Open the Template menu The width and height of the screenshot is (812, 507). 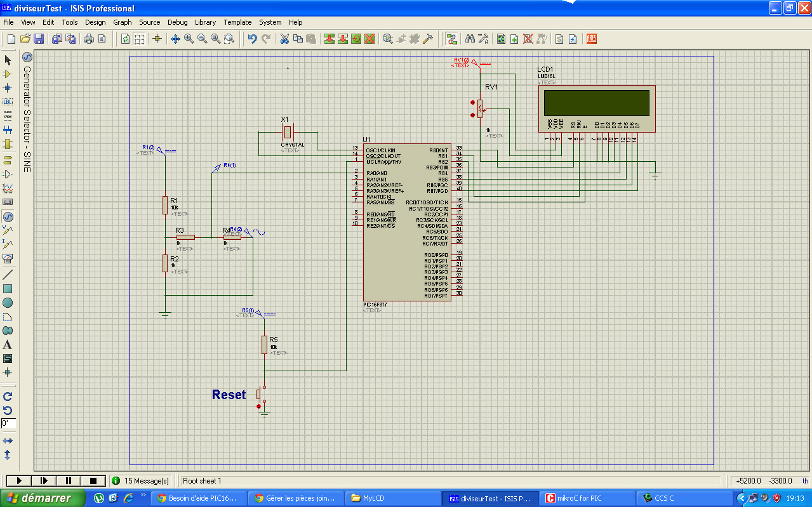pos(237,22)
